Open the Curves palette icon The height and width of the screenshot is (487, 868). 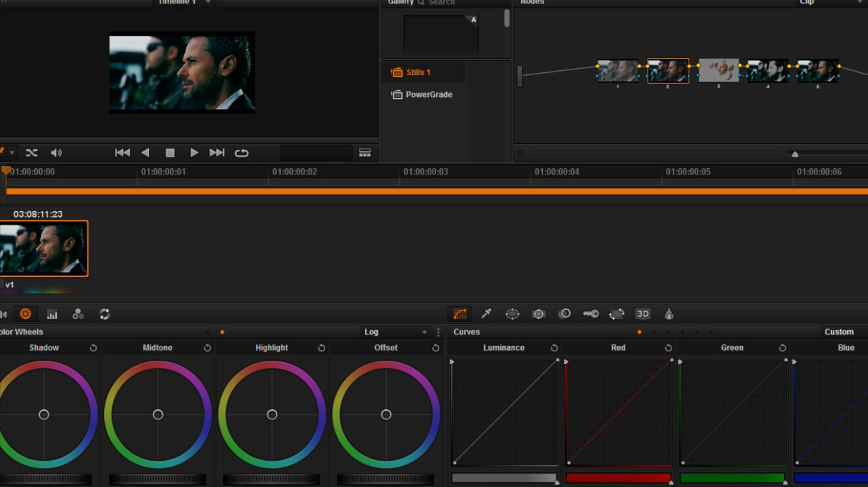point(460,314)
